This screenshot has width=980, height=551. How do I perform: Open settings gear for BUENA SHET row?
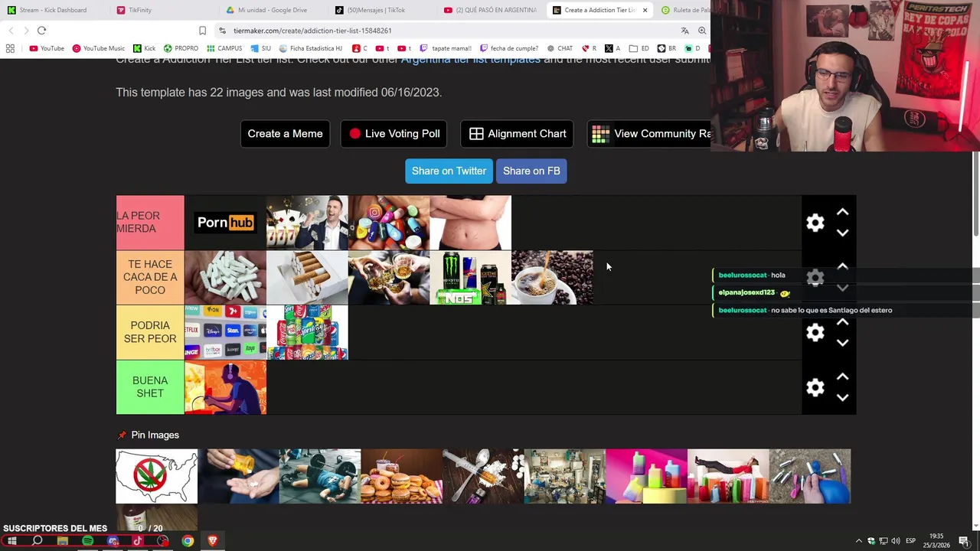[x=815, y=387]
